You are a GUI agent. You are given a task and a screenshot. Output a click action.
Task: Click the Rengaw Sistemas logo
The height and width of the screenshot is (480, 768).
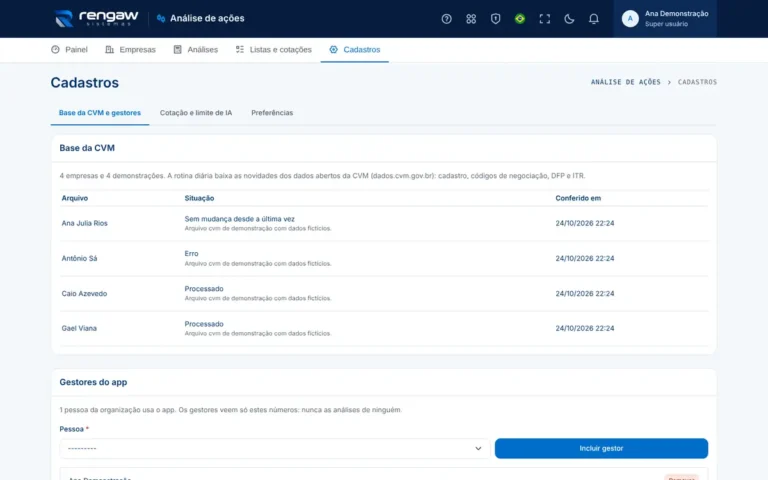pos(96,19)
